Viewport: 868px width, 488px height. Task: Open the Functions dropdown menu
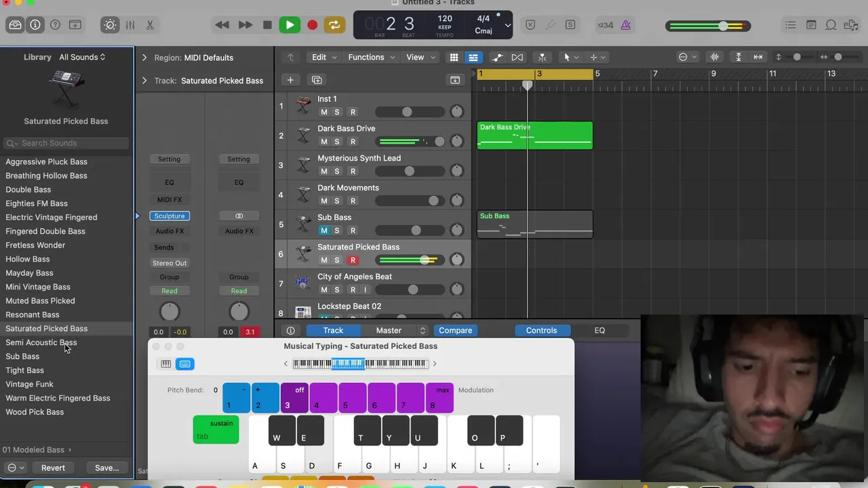tap(371, 58)
